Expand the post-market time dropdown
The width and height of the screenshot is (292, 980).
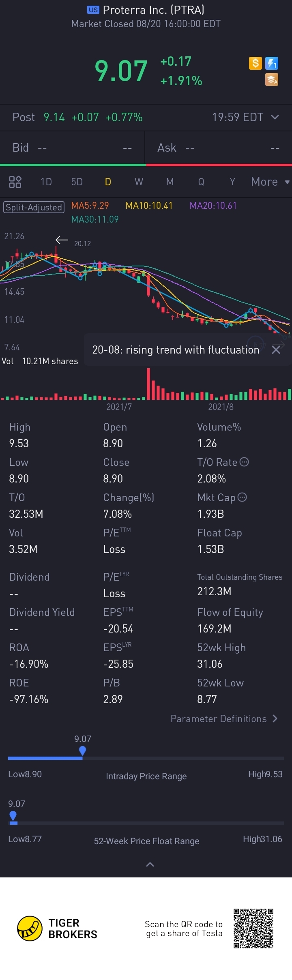click(275, 117)
